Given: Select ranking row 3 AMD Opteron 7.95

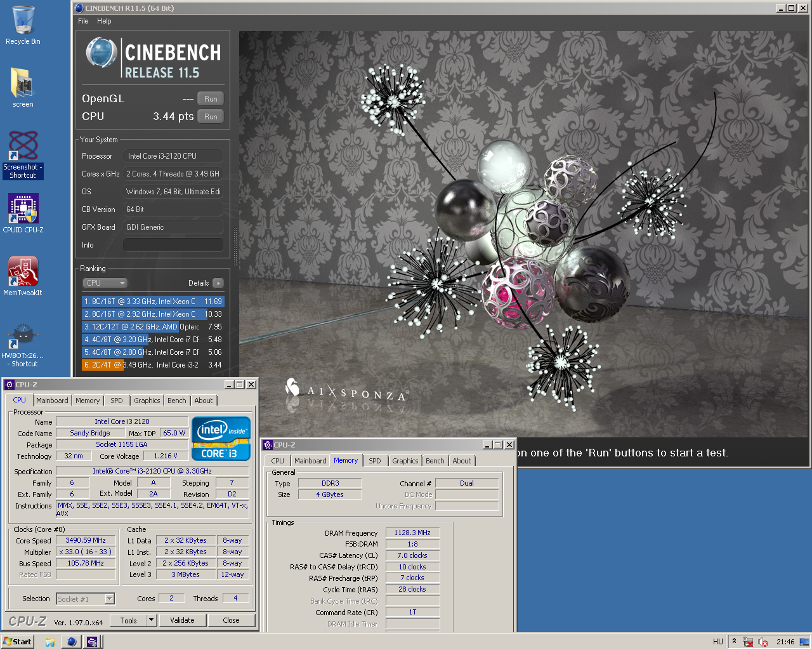Looking at the screenshot, I should click(x=153, y=327).
